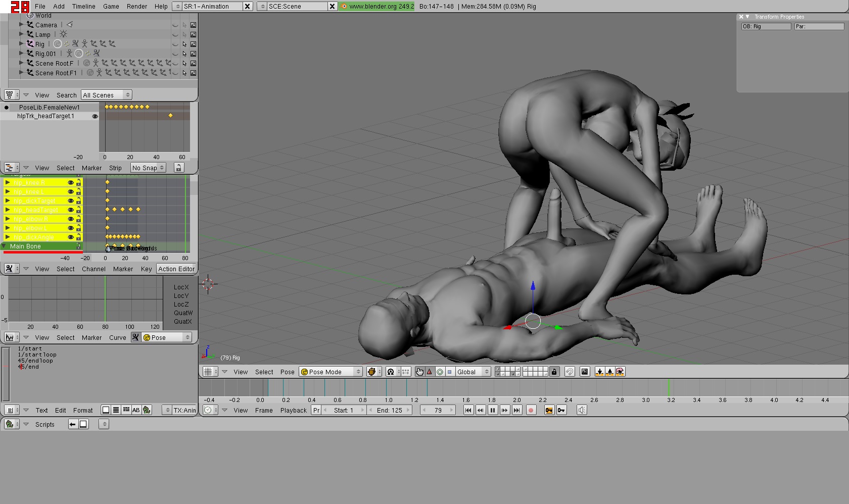Pause timeline playback
The width and height of the screenshot is (849, 504).
[x=493, y=410]
